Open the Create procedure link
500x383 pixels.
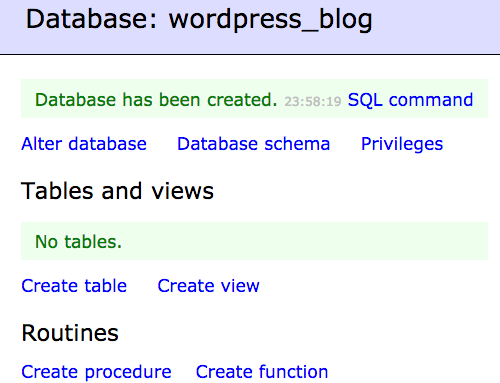tap(96, 372)
